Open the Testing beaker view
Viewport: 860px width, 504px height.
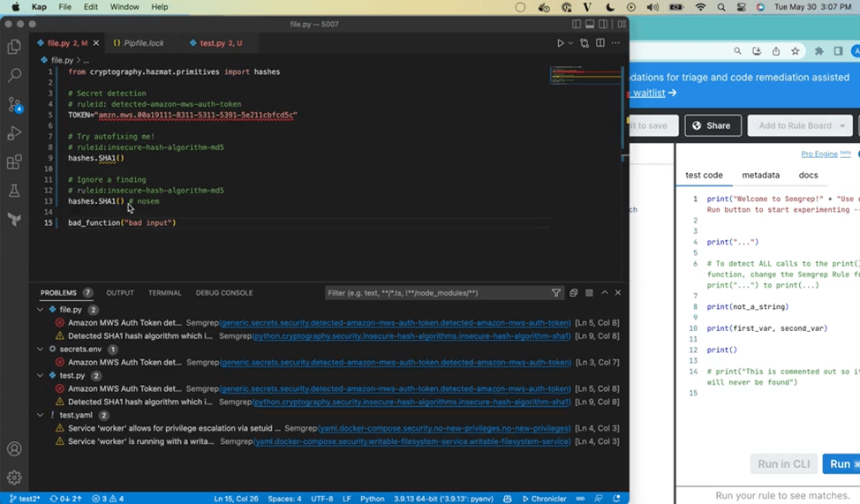[14, 191]
